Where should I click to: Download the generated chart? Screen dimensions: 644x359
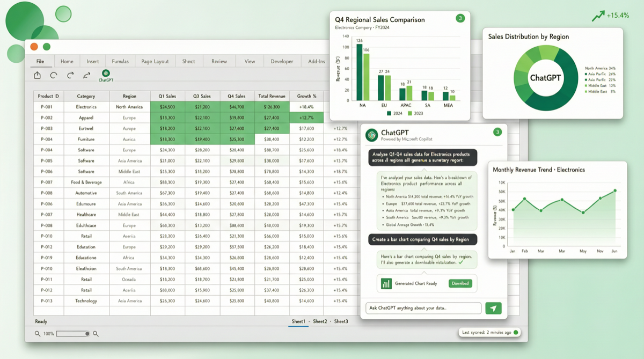tap(460, 283)
